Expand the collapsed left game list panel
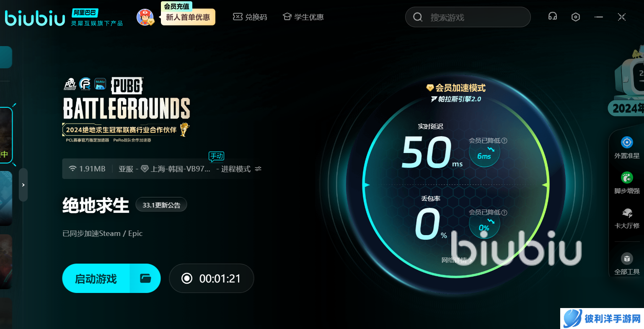Viewport: 644px width, 329px height. (x=23, y=184)
